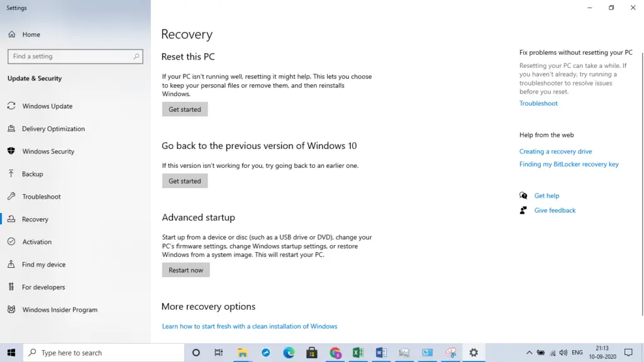Image resolution: width=644 pixels, height=362 pixels.
Task: Open Cortana circle icon on taskbar
Action: [x=196, y=353]
